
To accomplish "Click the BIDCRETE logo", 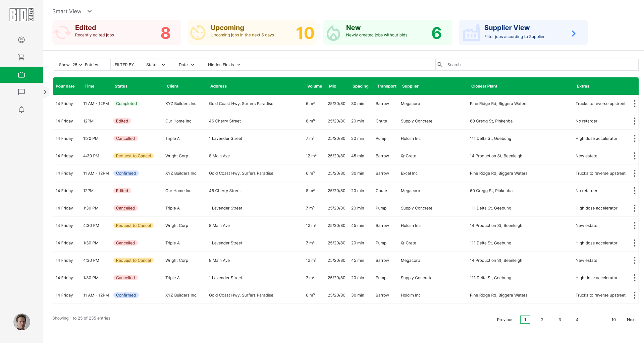I will tap(21, 15).
